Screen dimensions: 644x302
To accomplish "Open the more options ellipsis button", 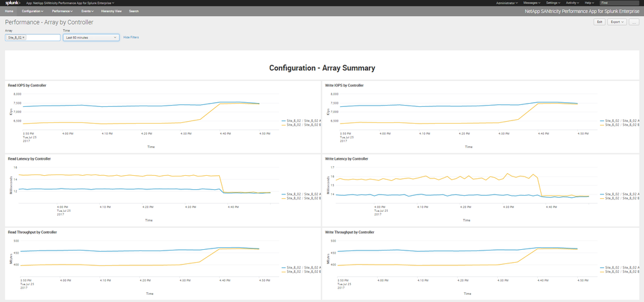I will coord(634,22).
